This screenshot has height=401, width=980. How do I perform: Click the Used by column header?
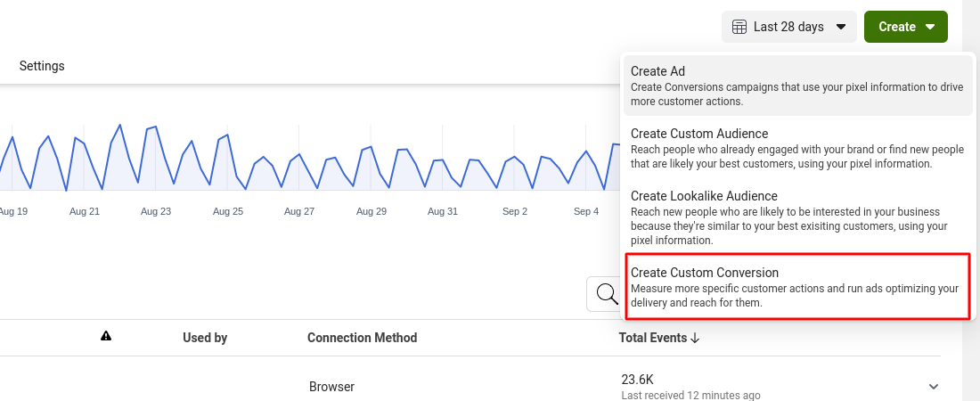pyautogui.click(x=205, y=338)
